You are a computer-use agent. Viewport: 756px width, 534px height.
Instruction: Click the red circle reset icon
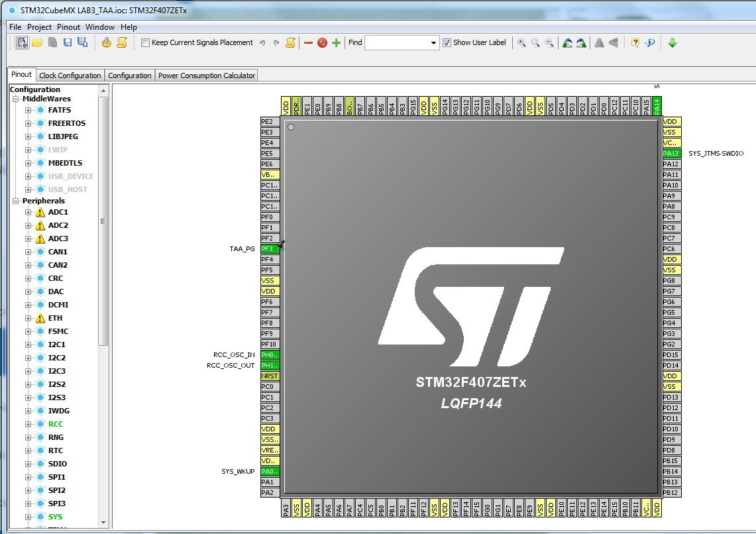[x=323, y=43]
